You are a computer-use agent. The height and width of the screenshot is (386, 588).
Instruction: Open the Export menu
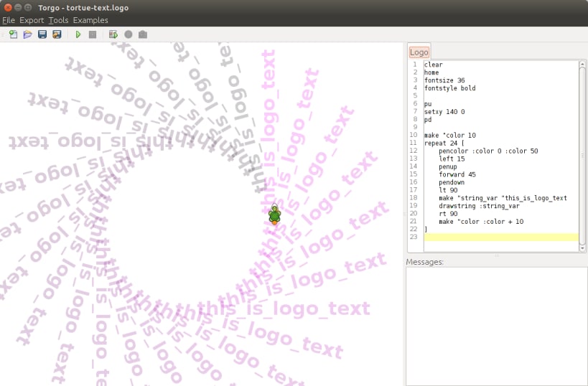coord(32,20)
